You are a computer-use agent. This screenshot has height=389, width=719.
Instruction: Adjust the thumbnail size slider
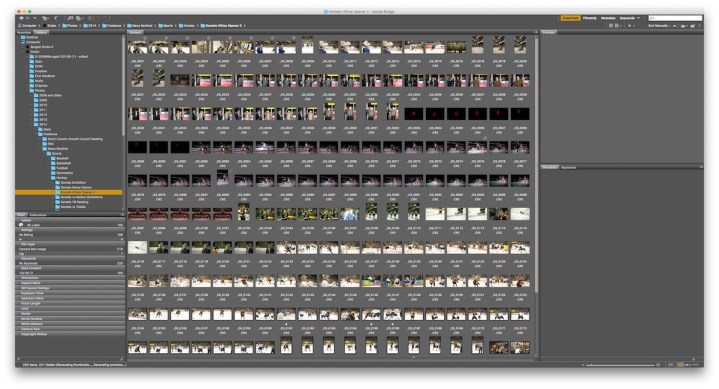[x=620, y=365]
